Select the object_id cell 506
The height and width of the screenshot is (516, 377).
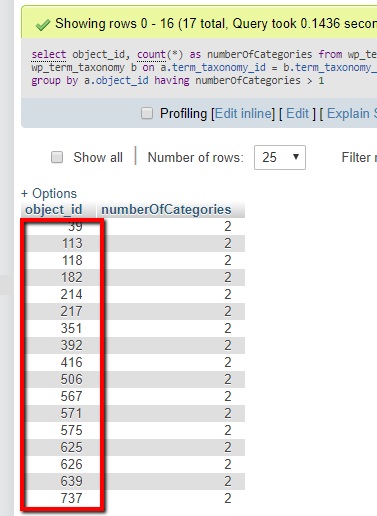click(72, 379)
